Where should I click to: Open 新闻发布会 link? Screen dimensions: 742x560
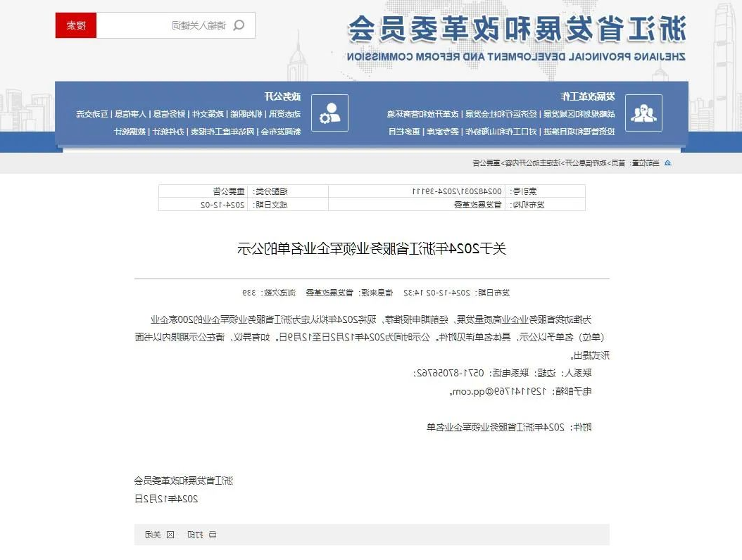coord(281,132)
